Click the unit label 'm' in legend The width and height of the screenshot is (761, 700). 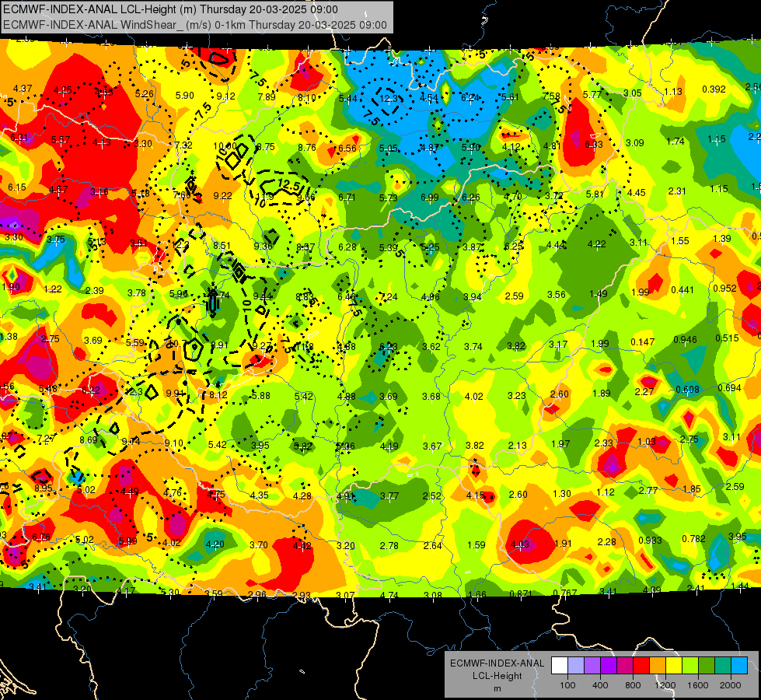(x=497, y=689)
